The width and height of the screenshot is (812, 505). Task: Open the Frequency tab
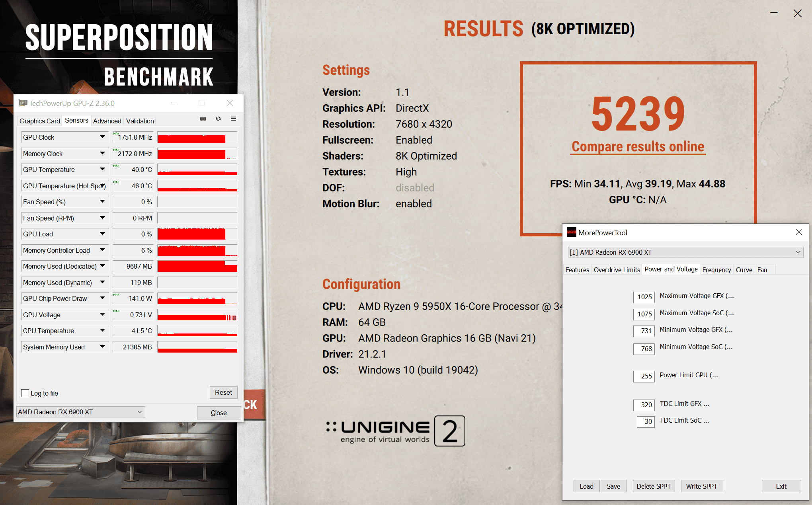[716, 270]
